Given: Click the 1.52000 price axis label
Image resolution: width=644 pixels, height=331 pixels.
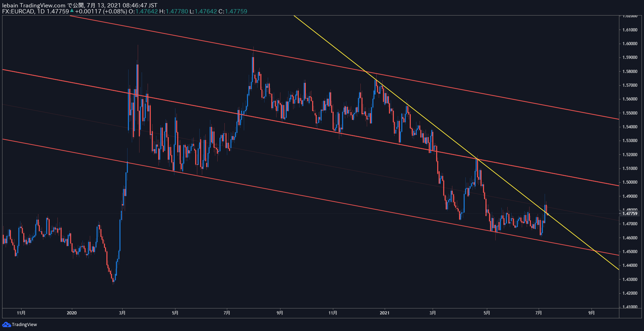Looking at the screenshot, I should (x=630, y=155).
